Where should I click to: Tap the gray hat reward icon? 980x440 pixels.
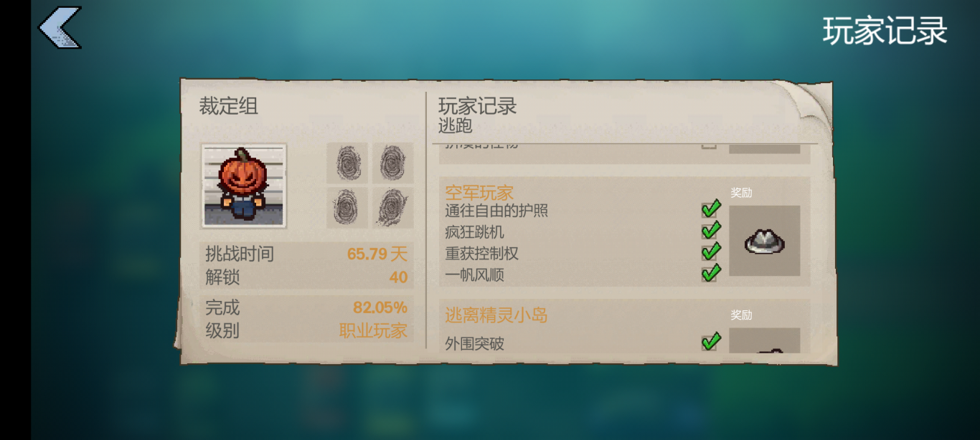pyautogui.click(x=765, y=241)
